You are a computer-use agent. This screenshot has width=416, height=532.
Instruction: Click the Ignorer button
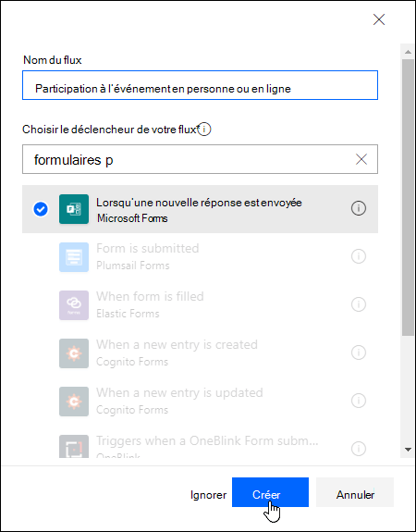[208, 495]
